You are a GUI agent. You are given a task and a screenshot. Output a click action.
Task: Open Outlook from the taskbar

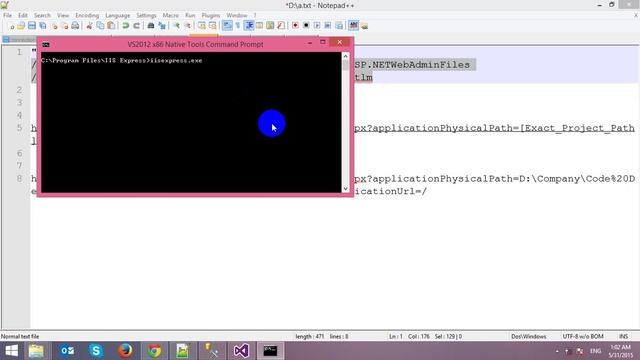67,351
